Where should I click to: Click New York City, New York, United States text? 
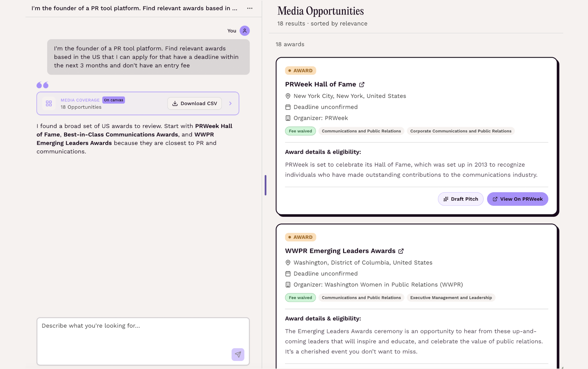(350, 96)
